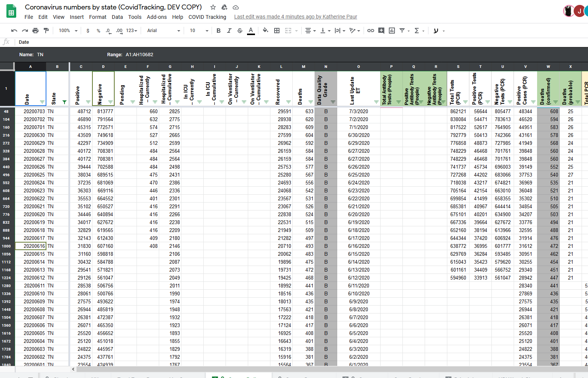This screenshot has width=588, height=378.
Task: Print the spreadsheet
Action: click(35, 31)
